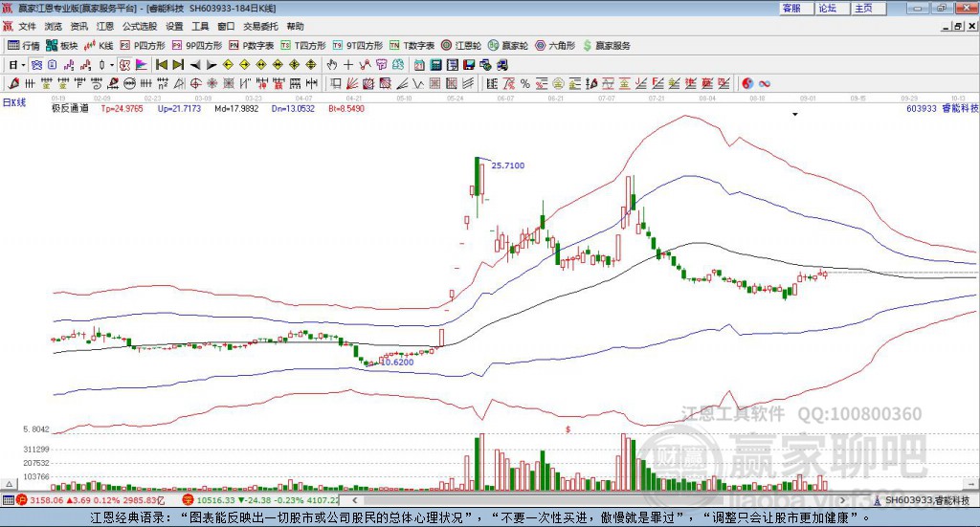Click the 25.7100 high price label
The width and height of the screenshot is (980, 527).
(508, 165)
